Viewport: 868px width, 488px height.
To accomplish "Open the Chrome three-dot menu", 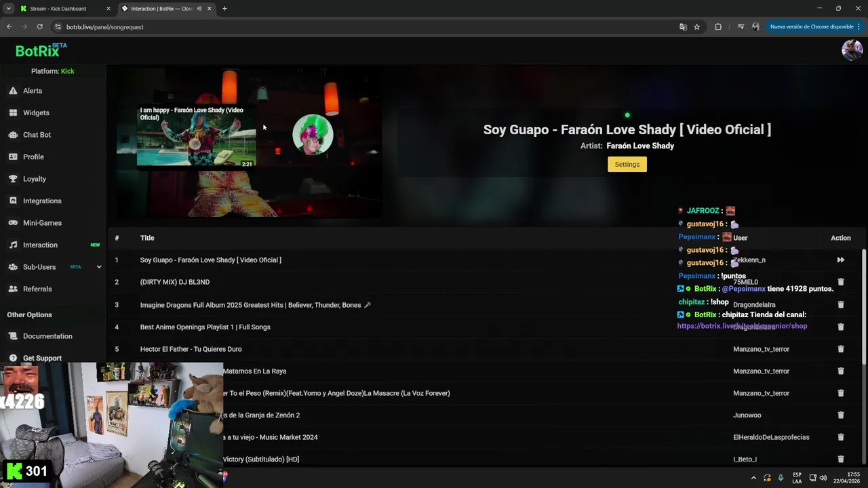I will click(x=860, y=27).
